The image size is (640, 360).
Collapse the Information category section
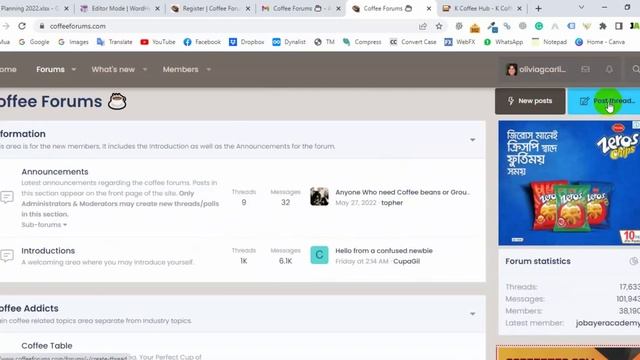pos(472,140)
